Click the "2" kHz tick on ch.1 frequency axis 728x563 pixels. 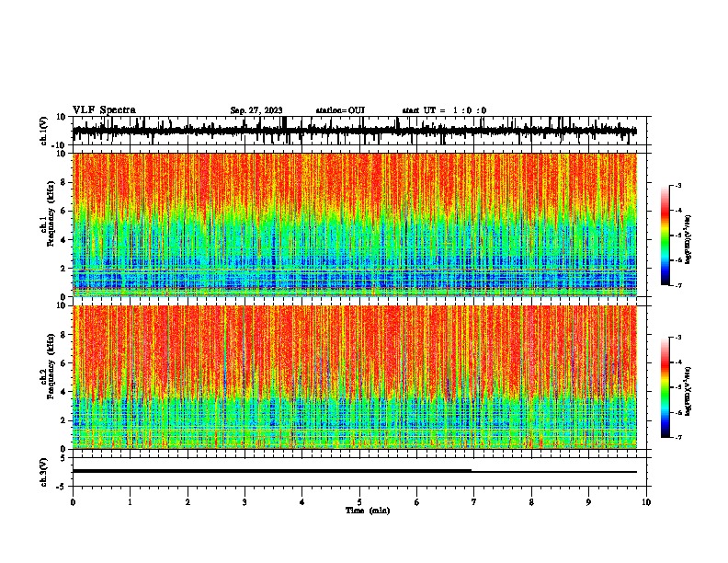coord(64,269)
